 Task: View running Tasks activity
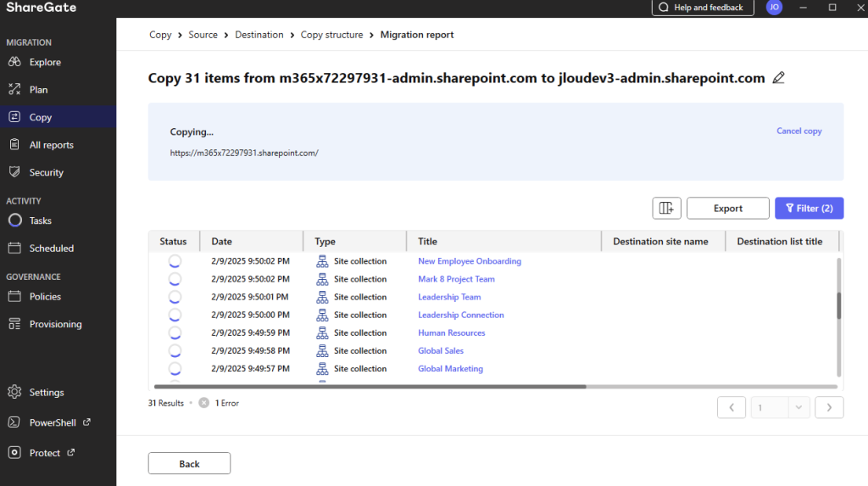tap(40, 221)
